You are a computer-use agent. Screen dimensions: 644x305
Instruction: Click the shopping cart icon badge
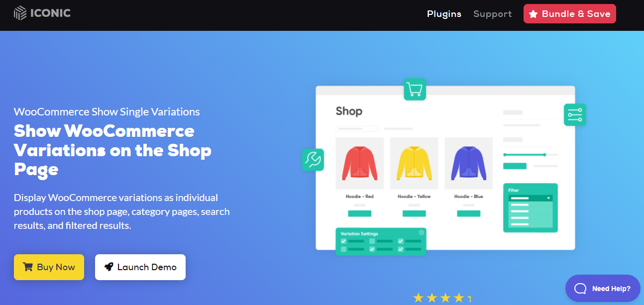pyautogui.click(x=415, y=90)
